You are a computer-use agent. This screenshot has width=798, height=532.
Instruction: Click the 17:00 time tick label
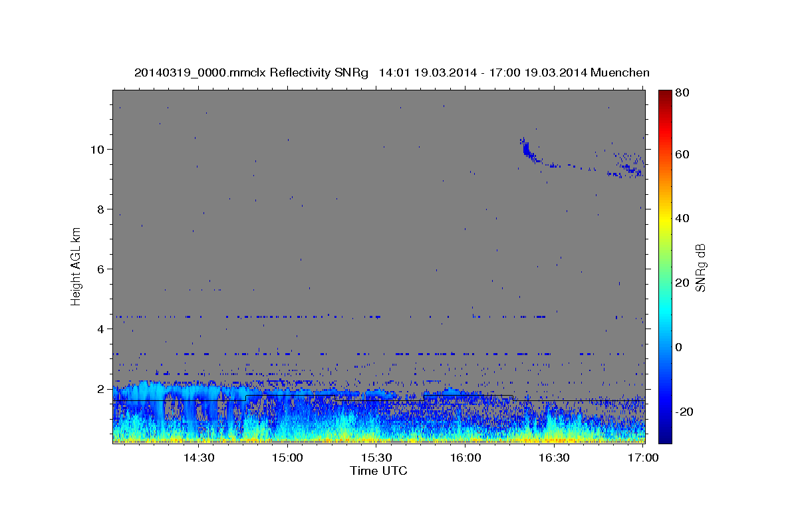643,458
